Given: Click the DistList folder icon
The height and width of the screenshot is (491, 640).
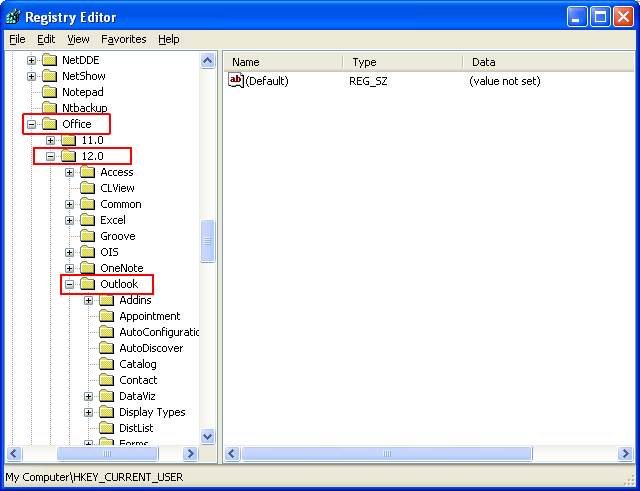Looking at the screenshot, I should [x=107, y=428].
